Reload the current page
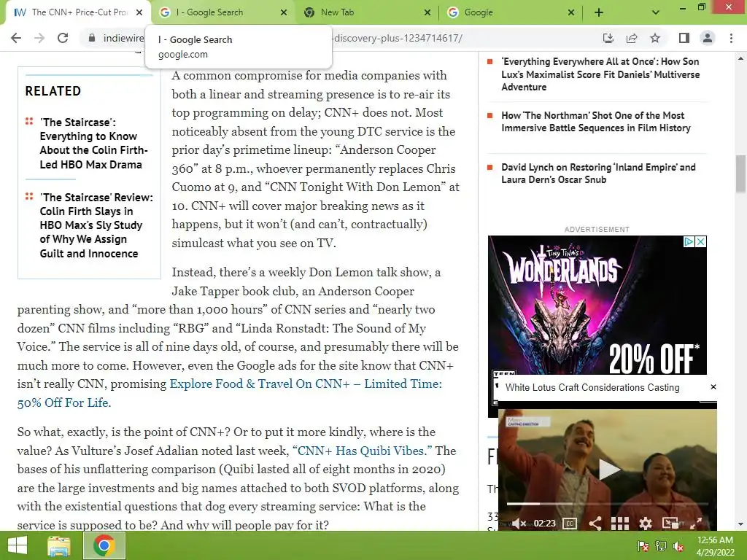The width and height of the screenshot is (747, 560). [63, 38]
